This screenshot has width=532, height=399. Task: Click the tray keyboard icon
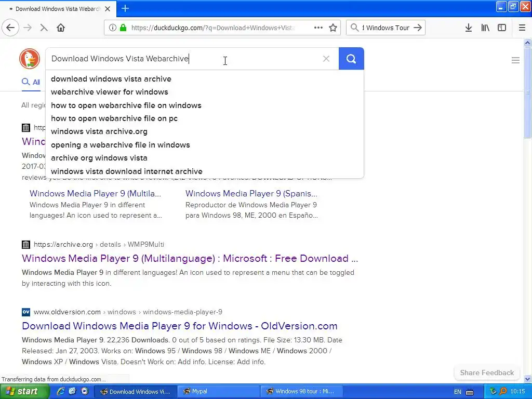(470, 392)
